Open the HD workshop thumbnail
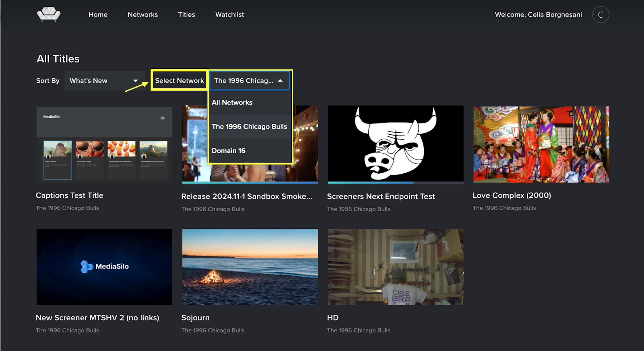Viewport: 644px width, 351px height. (396, 267)
